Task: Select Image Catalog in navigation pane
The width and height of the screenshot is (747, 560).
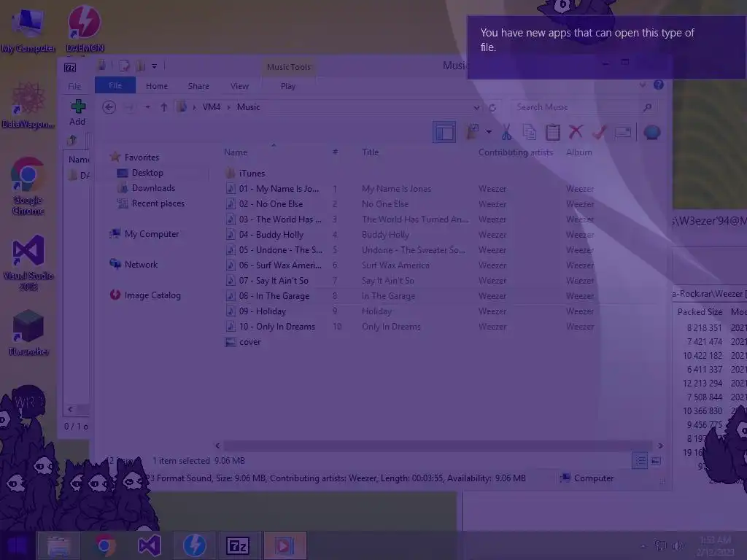Action: [152, 295]
